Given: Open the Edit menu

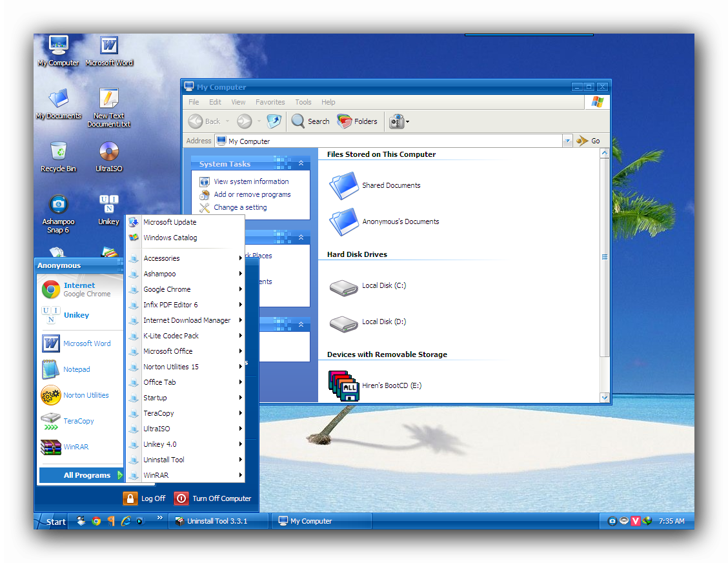Looking at the screenshot, I should (x=215, y=102).
